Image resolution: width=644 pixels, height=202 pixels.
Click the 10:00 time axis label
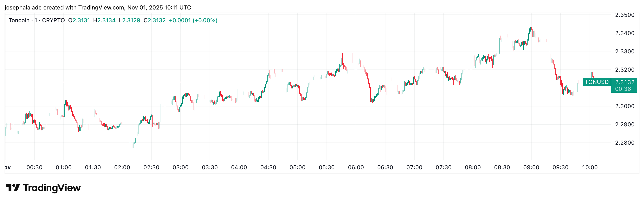pos(590,167)
